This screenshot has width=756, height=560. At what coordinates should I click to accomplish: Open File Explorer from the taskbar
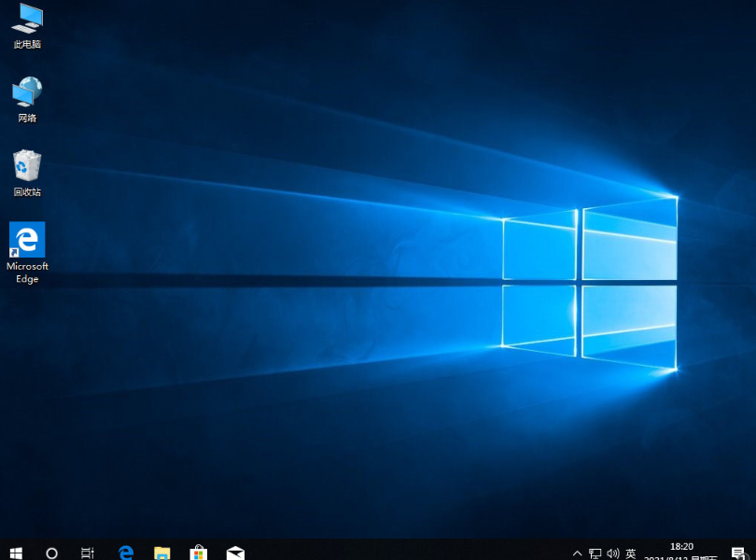click(161, 553)
